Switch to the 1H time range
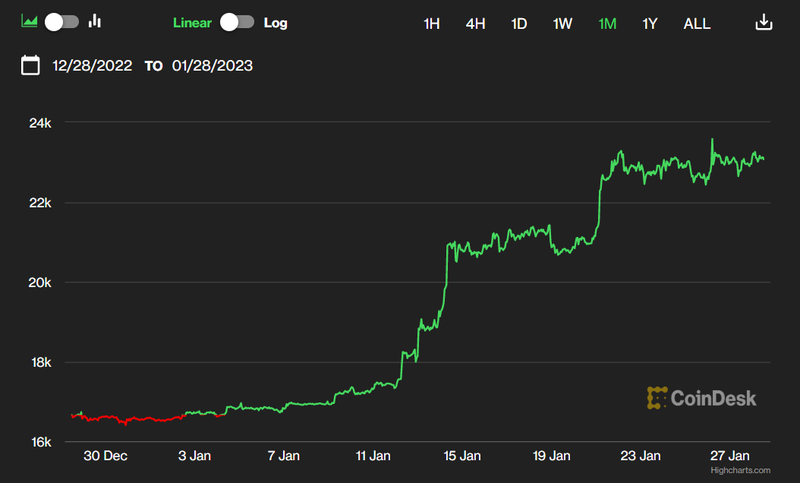This screenshot has height=483, width=800. pyautogui.click(x=431, y=23)
